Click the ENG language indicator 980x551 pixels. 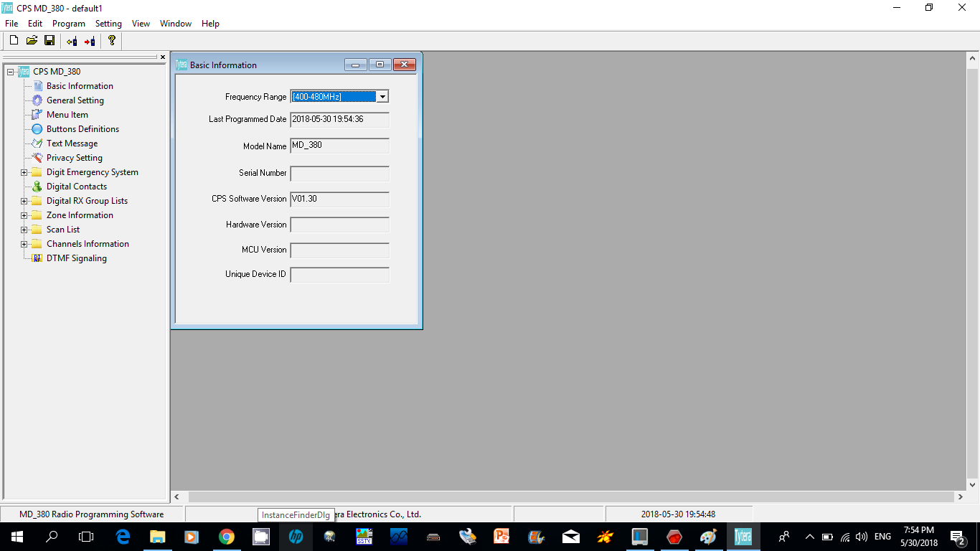(882, 537)
